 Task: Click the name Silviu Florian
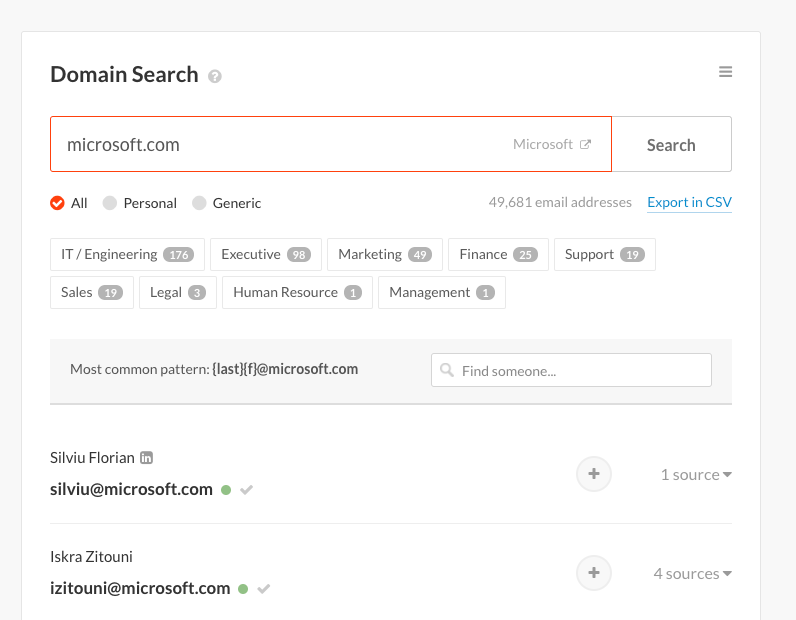92,458
